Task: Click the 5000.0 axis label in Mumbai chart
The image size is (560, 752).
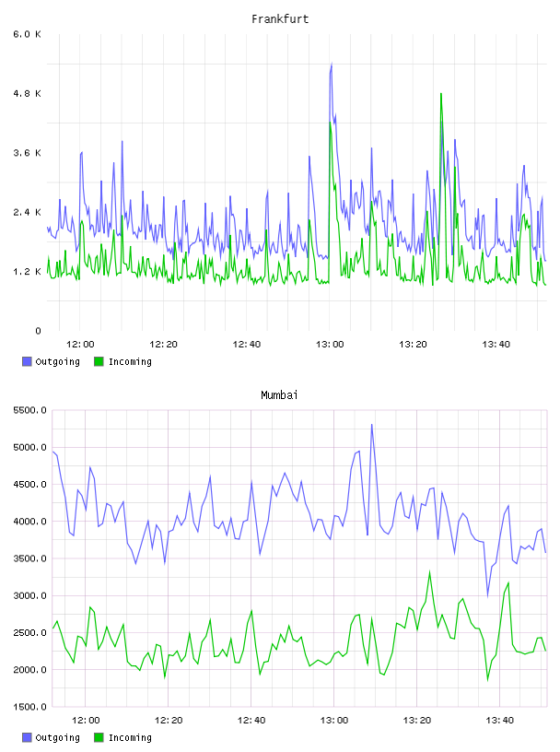Action: tap(29, 448)
